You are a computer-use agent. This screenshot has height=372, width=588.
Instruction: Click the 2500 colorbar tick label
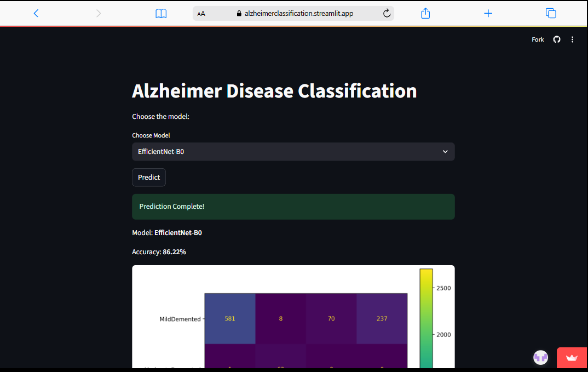[443, 288]
